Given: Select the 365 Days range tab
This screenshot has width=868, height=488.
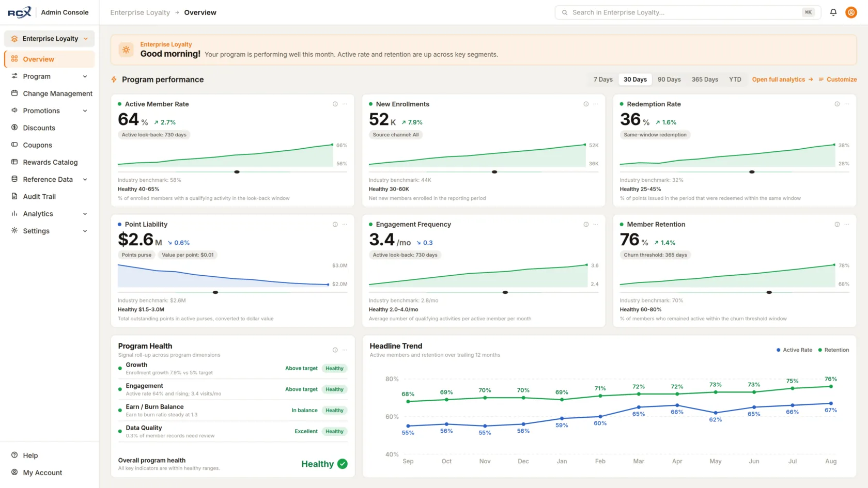Looking at the screenshot, I should [x=705, y=80].
